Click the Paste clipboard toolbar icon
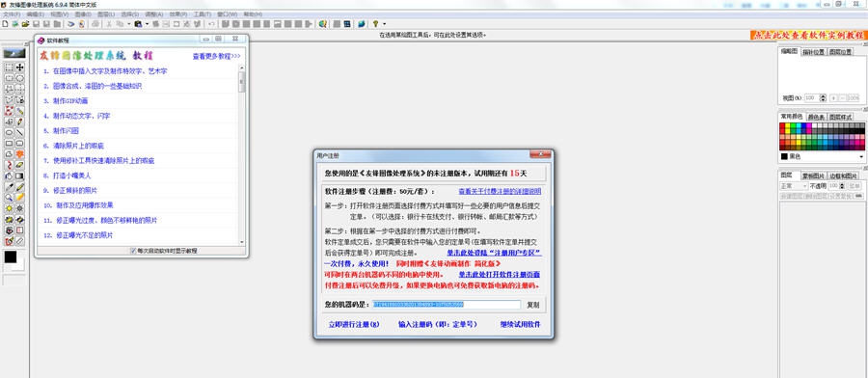 pyautogui.click(x=138, y=24)
